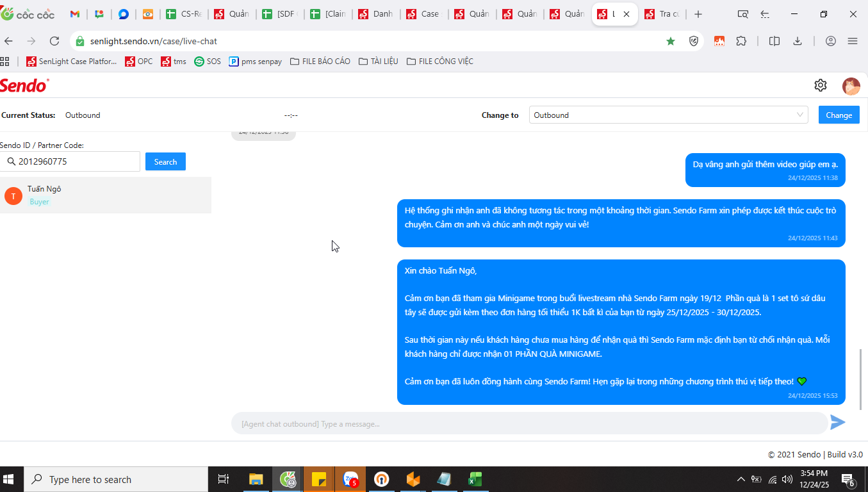This screenshot has width=868, height=492.
Task: Switch to the [SDF spreadsheet tab
Action: 281,14
